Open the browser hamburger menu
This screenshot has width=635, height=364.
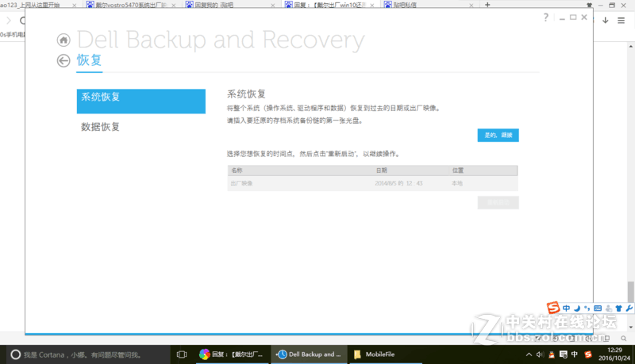[621, 21]
